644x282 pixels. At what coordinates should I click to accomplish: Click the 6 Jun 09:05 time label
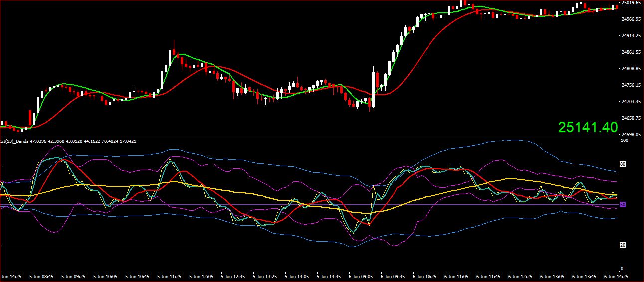pos(361,276)
